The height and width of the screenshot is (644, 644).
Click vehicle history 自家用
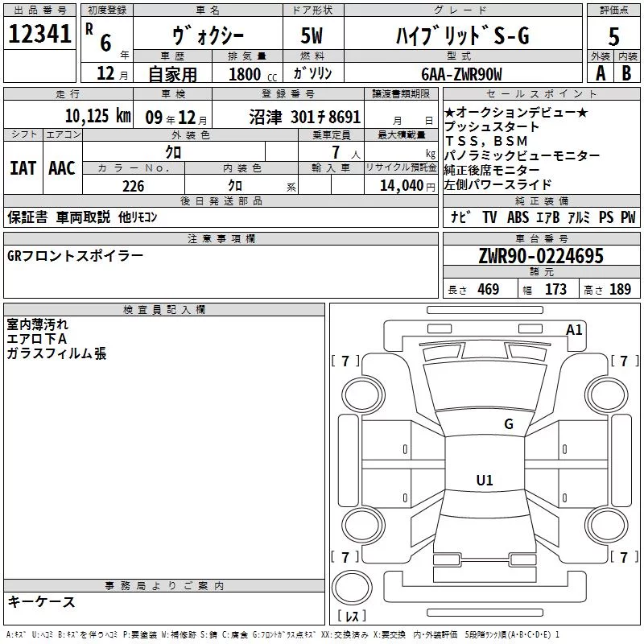coord(173,74)
